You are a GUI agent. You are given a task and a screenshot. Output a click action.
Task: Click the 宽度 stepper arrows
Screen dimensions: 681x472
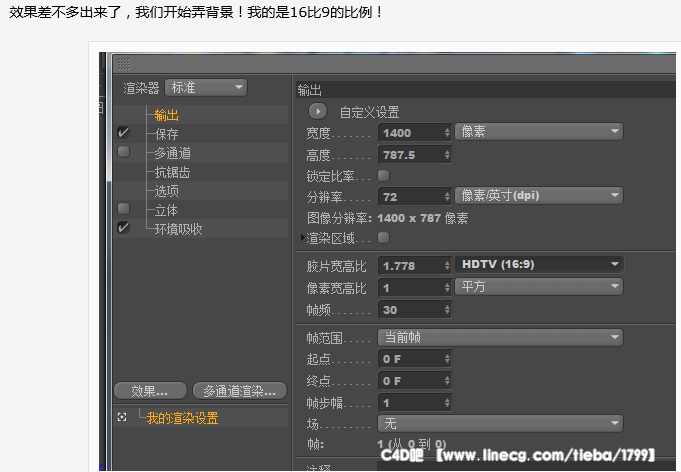pos(447,132)
